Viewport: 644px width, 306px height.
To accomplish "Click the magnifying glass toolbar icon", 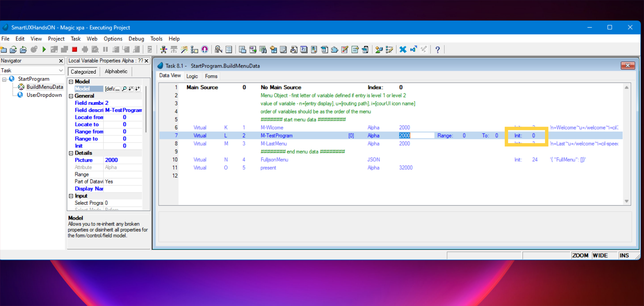I will (x=218, y=50).
